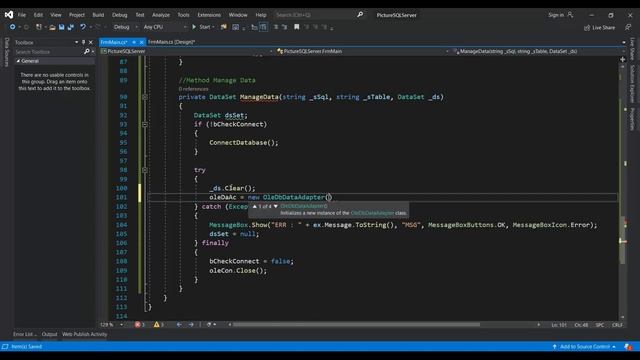Open the Error List tab
This screenshot has width=640, height=360.
(24, 334)
